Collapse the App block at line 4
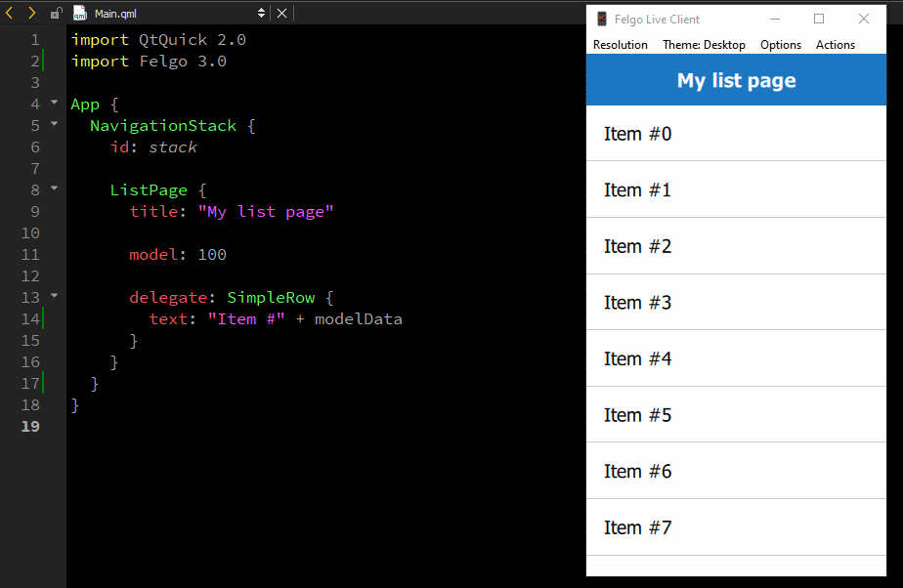This screenshot has width=903, height=588. coord(54,101)
